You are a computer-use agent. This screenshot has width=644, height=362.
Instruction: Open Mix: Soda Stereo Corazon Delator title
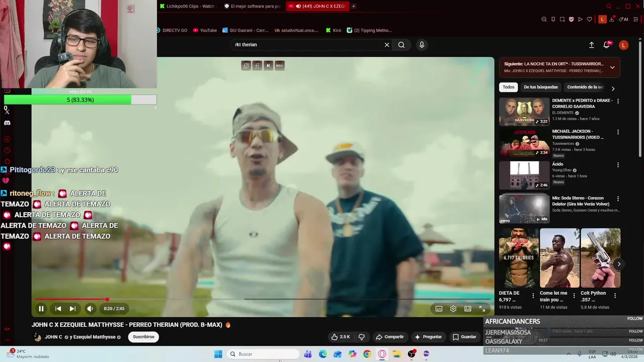click(x=581, y=201)
